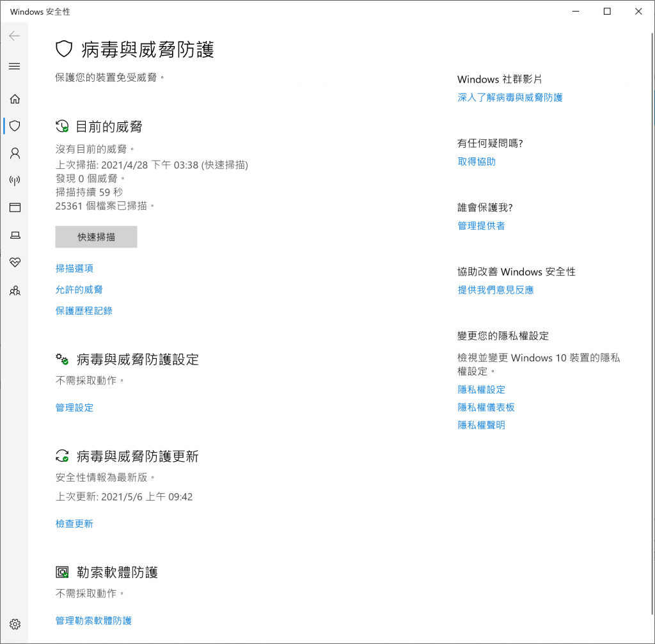Viewport: 655px width, 644px height.
Task: Click the 上次掃描 2021/4/28 text
Action: 152,165
